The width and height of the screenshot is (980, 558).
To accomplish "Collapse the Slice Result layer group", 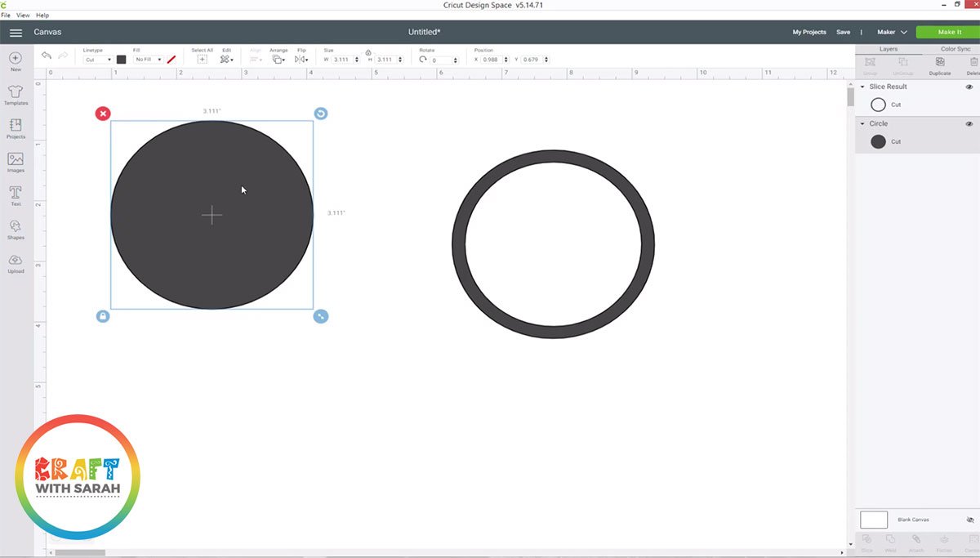I will coord(862,87).
